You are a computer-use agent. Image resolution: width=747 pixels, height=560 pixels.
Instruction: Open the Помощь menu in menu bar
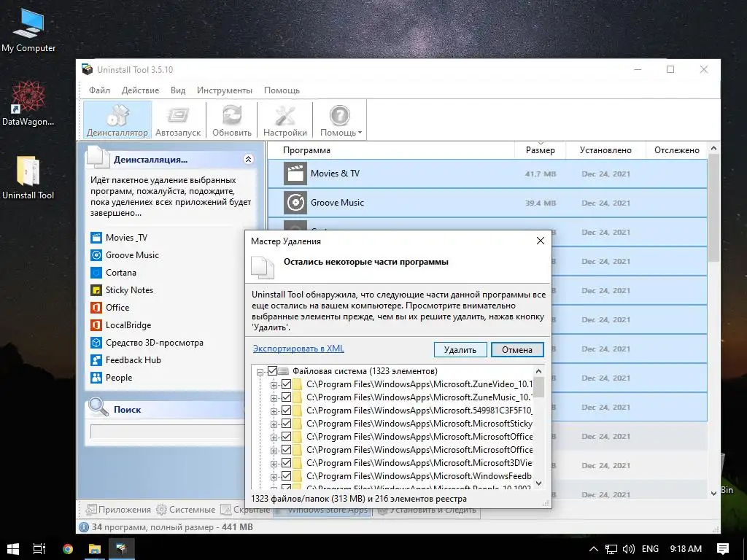(282, 90)
